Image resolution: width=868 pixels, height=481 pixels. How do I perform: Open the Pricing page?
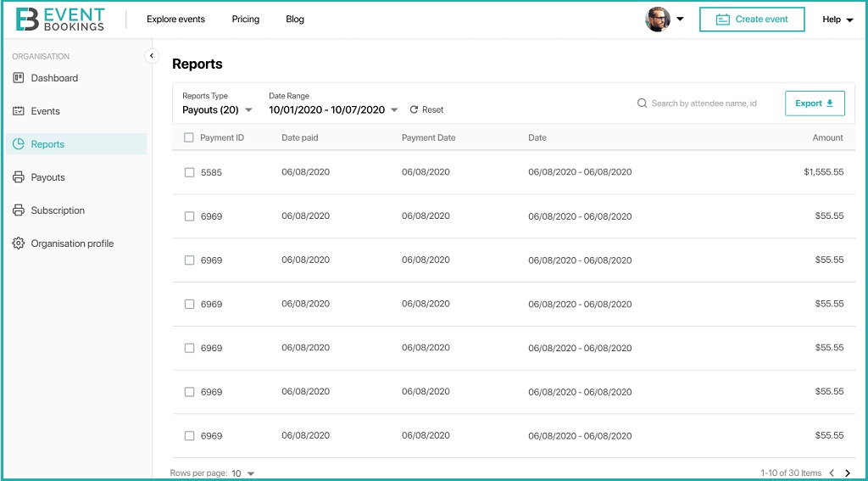point(246,20)
